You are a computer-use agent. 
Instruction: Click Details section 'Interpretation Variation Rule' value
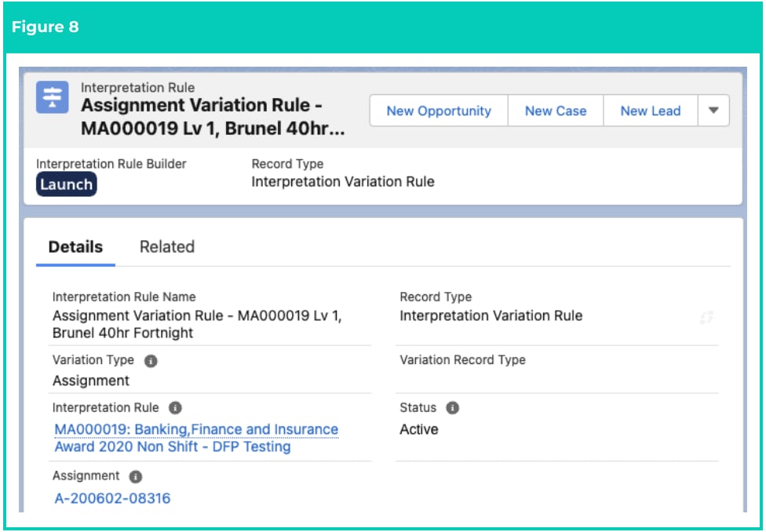point(491,316)
